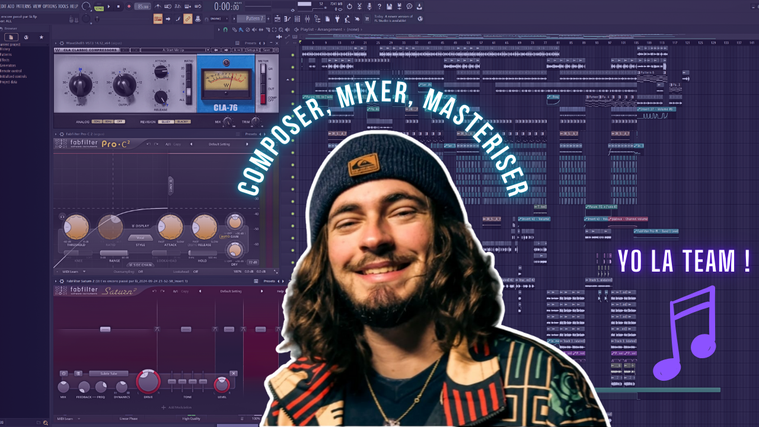The width and height of the screenshot is (759, 427).
Task: Click the microphone audio recording shortcut icon
Action: 369,6
